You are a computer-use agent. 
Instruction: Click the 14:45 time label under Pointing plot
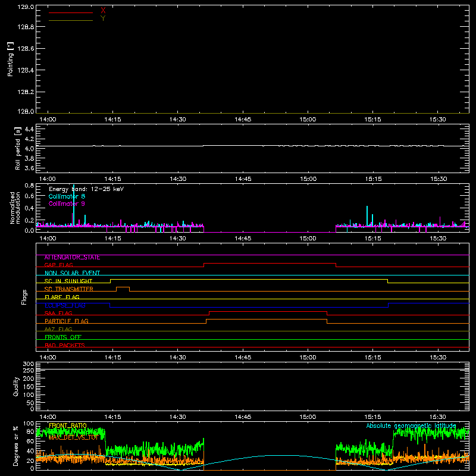tap(243, 120)
